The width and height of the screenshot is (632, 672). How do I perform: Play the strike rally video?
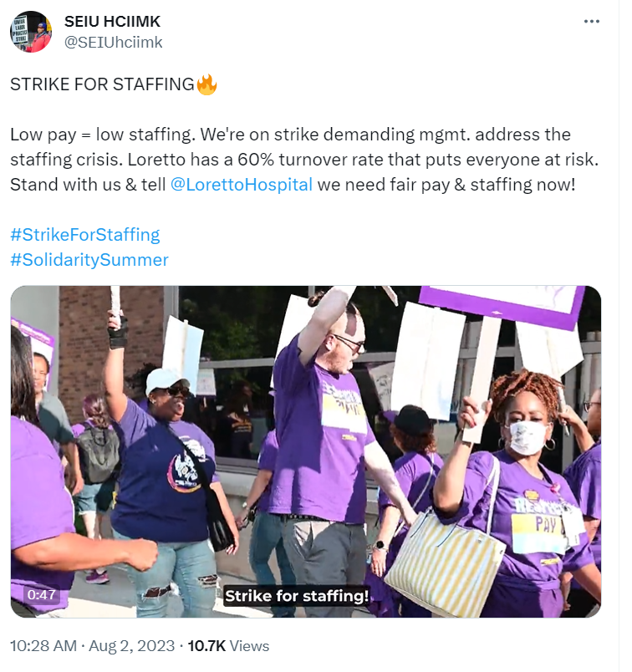(x=306, y=451)
